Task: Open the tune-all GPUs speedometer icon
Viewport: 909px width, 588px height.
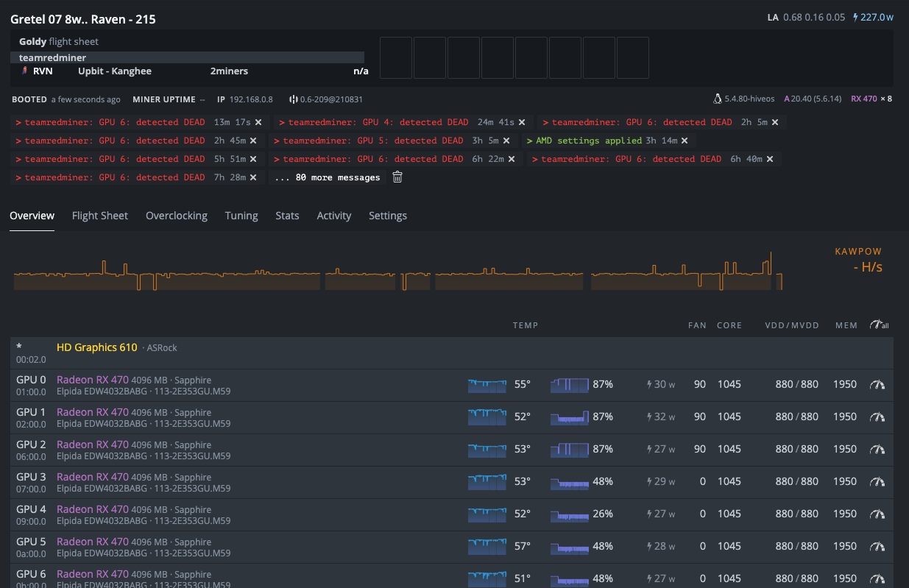Action: coord(879,325)
